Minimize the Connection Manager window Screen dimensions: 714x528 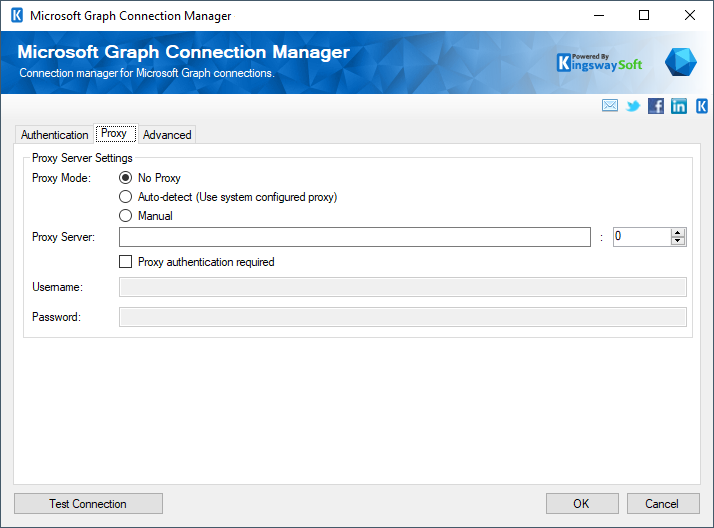point(599,15)
